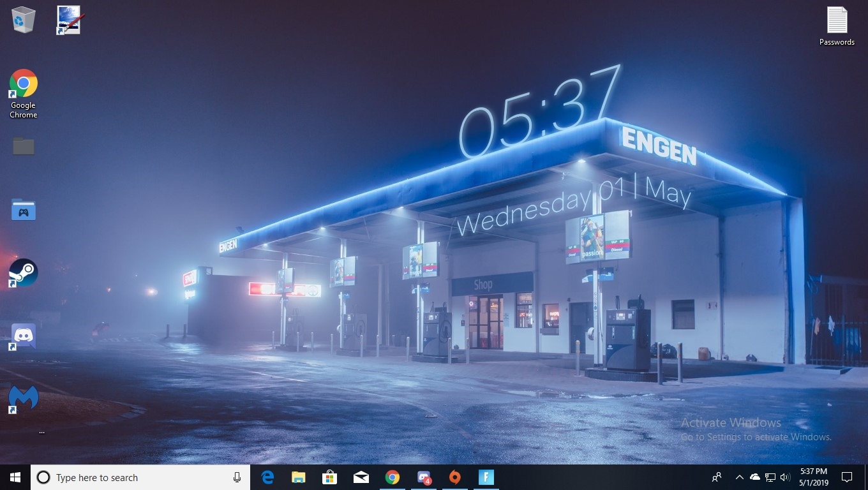This screenshot has width=868, height=490.
Task: Click the Passwords file label
Action: point(837,42)
